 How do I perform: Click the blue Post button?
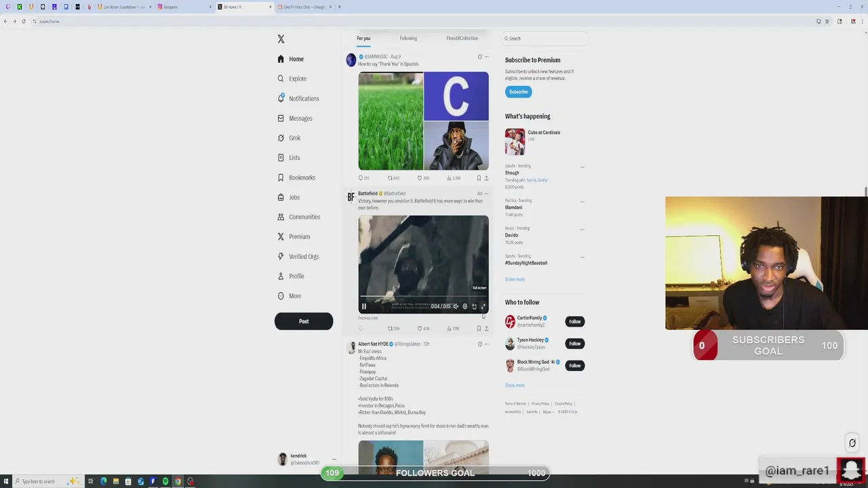304,321
